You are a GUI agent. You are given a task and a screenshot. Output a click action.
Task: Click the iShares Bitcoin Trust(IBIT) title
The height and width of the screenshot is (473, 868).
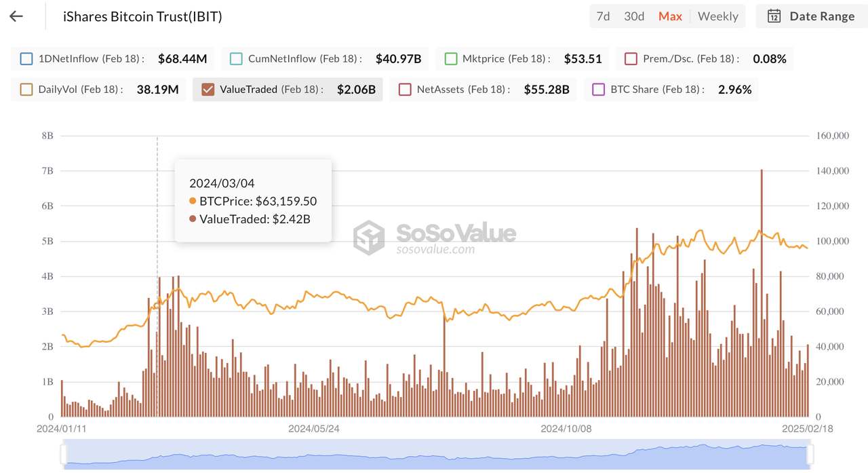(142, 16)
